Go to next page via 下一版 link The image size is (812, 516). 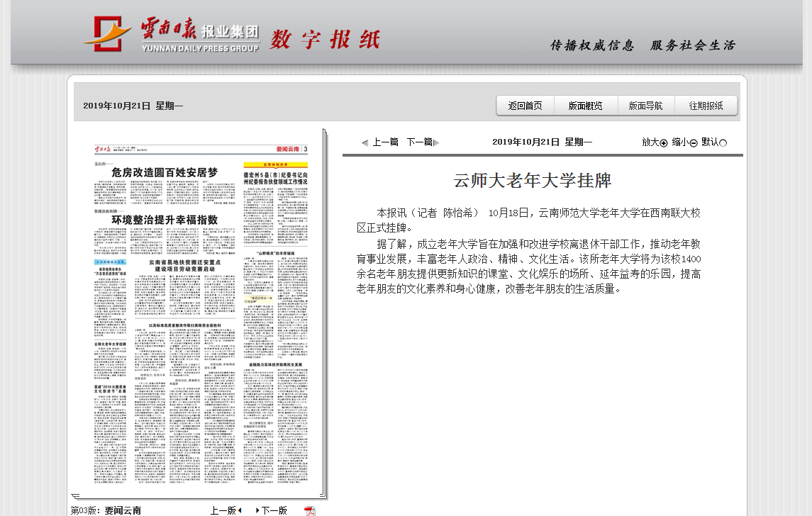point(274,510)
